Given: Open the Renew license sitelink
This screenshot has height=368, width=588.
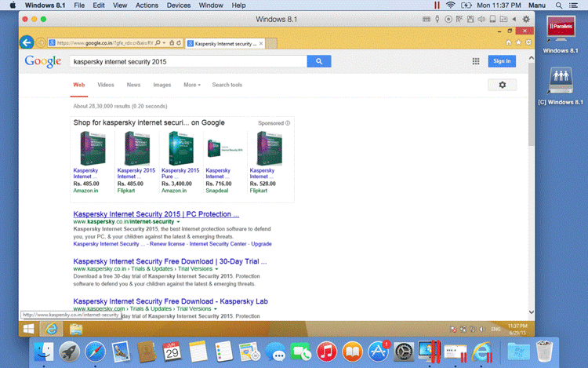Looking at the screenshot, I should 167,244.
